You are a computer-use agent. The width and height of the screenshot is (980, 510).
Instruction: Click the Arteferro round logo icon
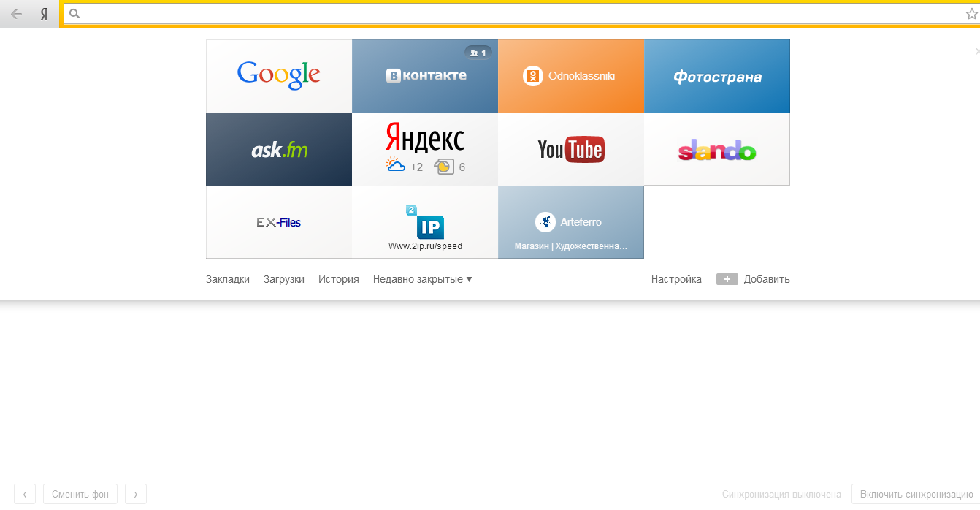545,222
